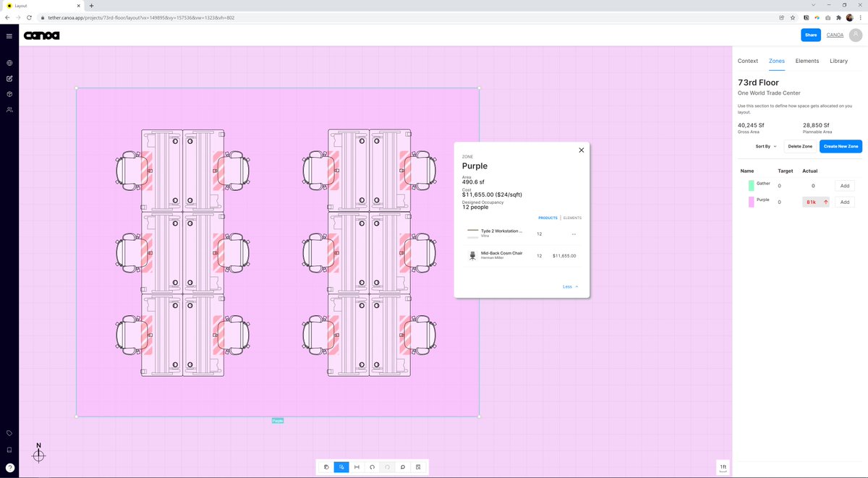Click the green color swatch beside the Gather zone
Viewport: 868px width, 478px height.
pyautogui.click(x=751, y=185)
